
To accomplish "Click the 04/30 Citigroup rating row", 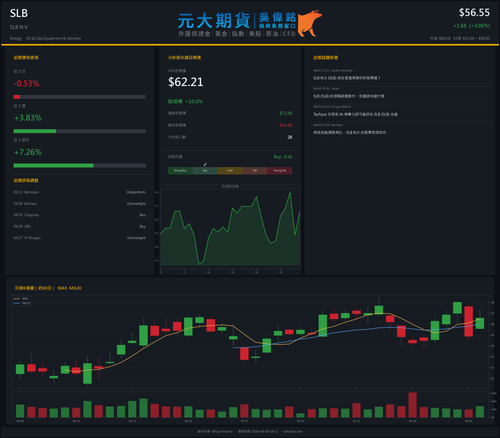I will [x=79, y=215].
